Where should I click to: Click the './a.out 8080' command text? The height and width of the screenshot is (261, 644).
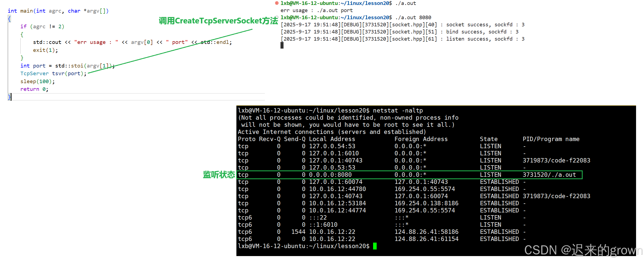[x=413, y=18]
